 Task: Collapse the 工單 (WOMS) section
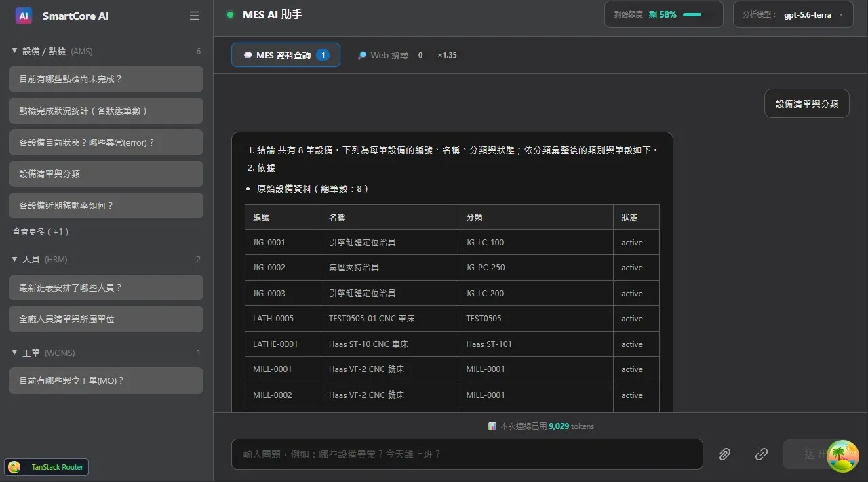pyautogui.click(x=106, y=353)
